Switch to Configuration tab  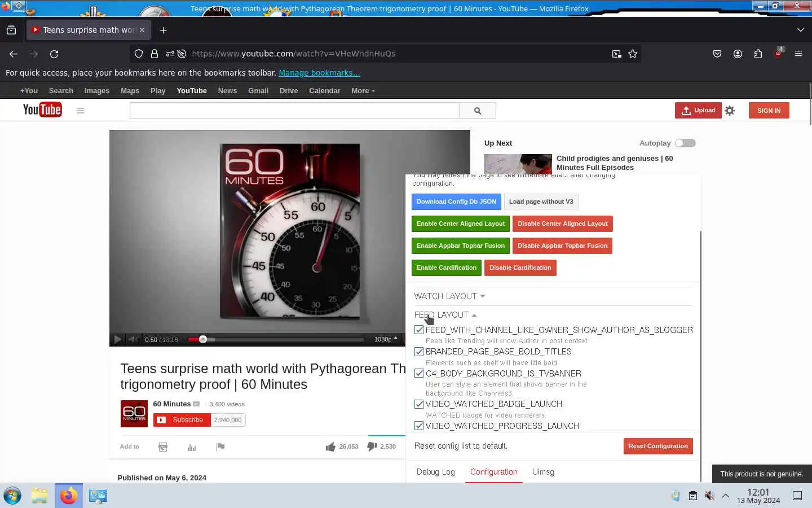[493, 472]
